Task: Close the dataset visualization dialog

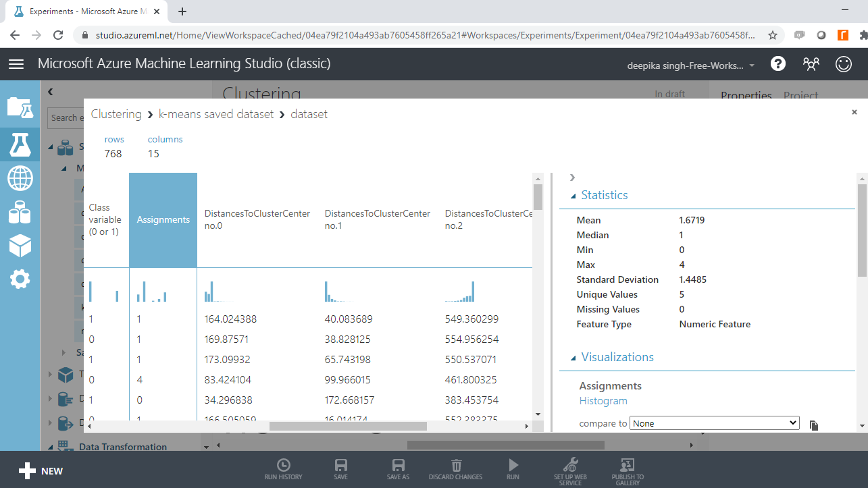Action: [x=854, y=113]
